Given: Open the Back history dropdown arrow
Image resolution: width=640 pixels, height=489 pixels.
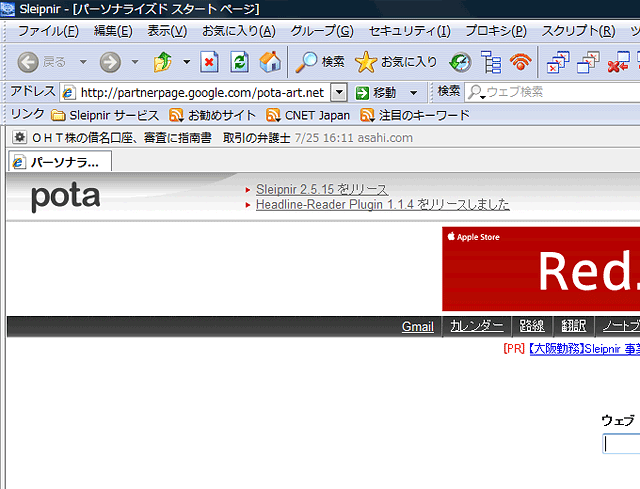Looking at the screenshot, I should (x=83, y=62).
